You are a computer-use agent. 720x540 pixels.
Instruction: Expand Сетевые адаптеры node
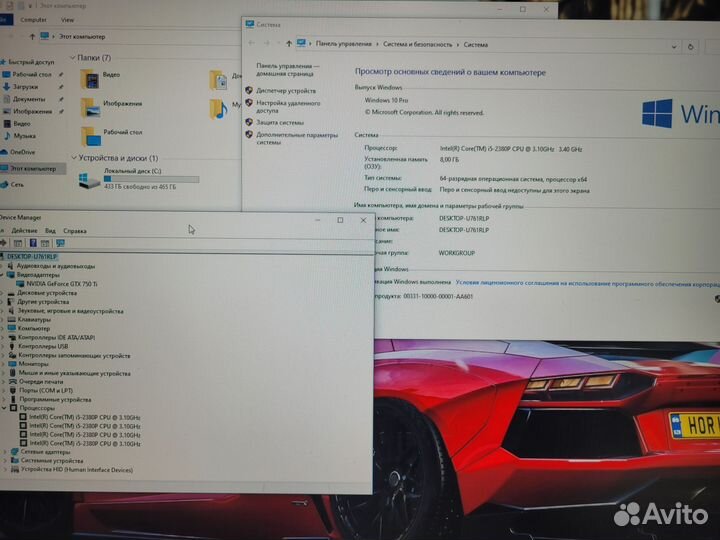point(5,452)
